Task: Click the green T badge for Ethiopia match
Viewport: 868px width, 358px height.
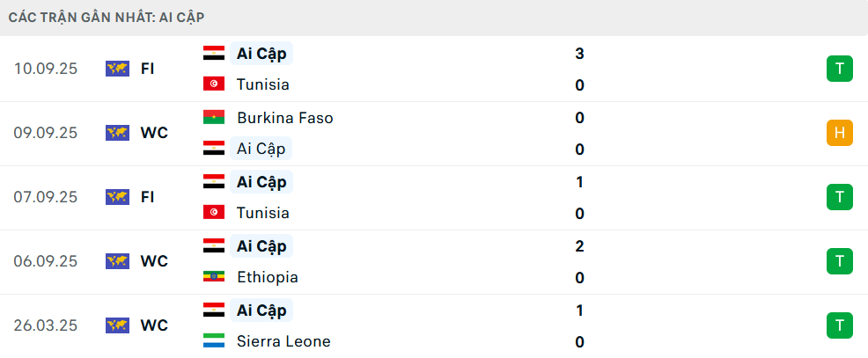Action: coord(839,261)
